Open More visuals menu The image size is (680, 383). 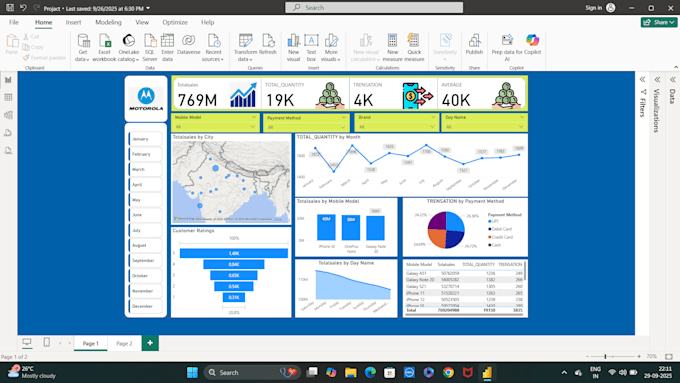331,48
